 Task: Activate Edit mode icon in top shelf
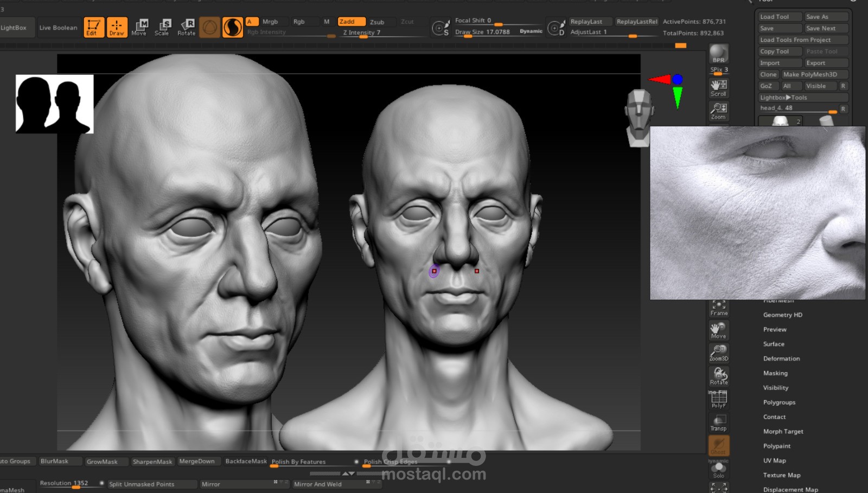[x=93, y=27]
